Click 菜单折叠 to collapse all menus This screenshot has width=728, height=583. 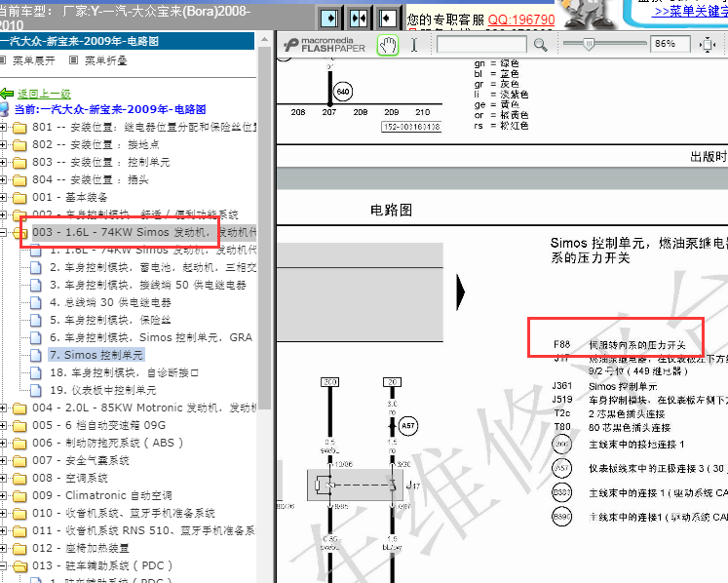106,60
